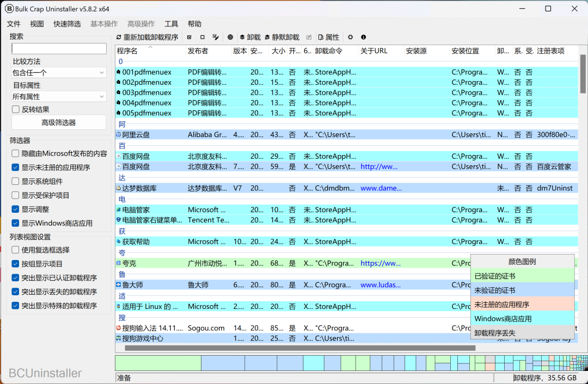Open the 工具 menu
588x384 pixels.
(171, 23)
